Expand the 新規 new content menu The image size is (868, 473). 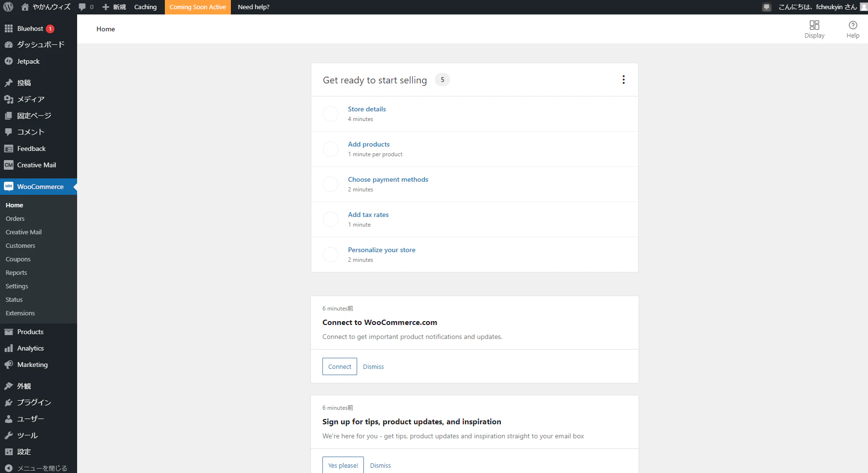[x=114, y=7]
